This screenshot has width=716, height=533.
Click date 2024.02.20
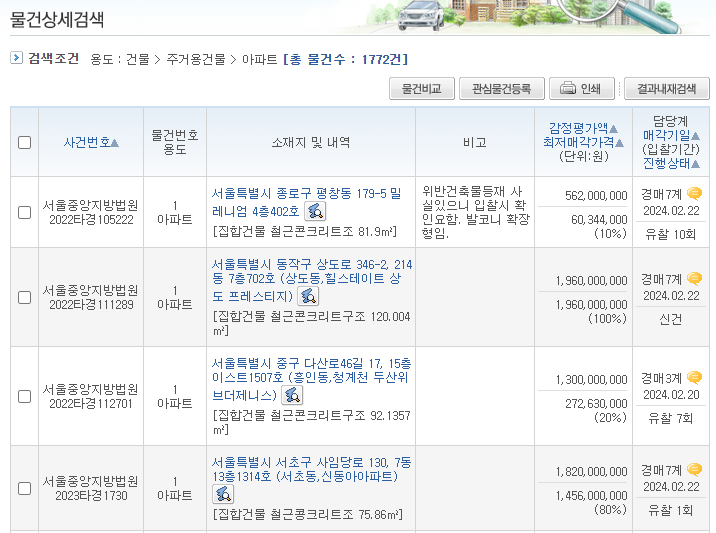(671, 395)
